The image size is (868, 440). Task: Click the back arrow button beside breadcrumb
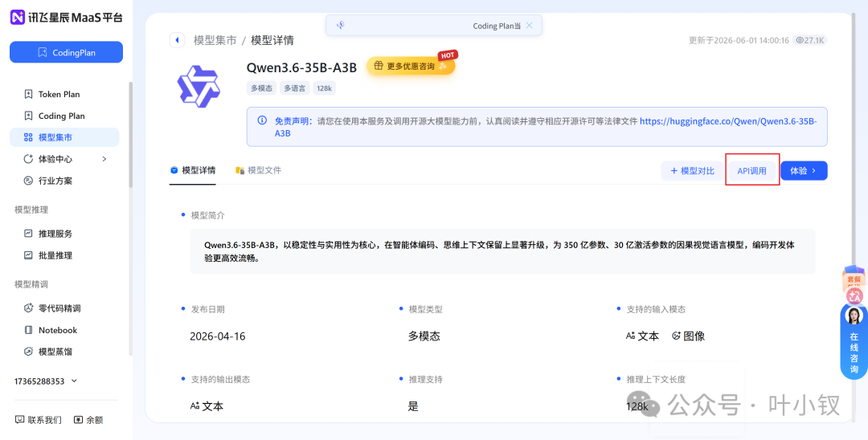pos(177,40)
